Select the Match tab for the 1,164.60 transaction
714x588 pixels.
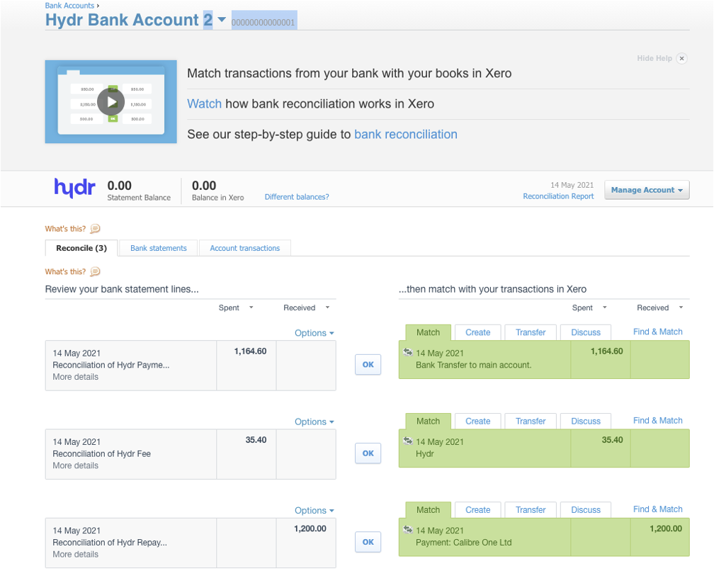(428, 332)
